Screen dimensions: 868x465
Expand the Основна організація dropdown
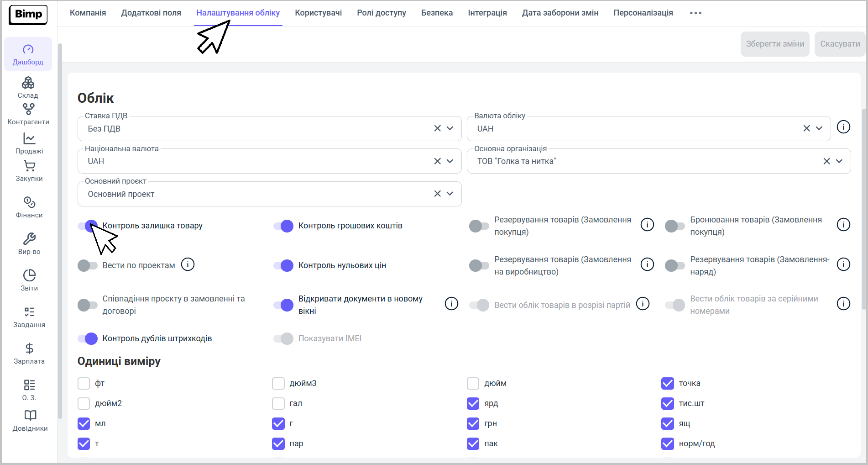coord(839,161)
